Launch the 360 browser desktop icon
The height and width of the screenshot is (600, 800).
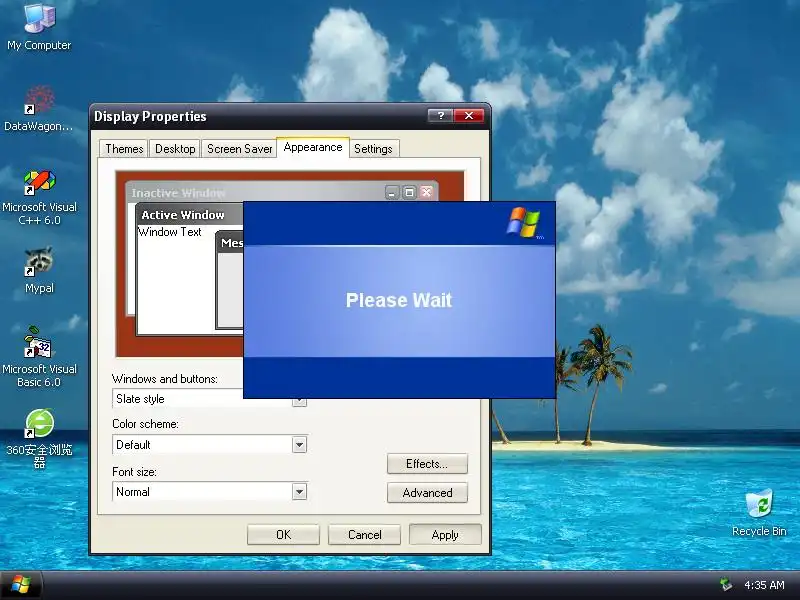click(39, 439)
